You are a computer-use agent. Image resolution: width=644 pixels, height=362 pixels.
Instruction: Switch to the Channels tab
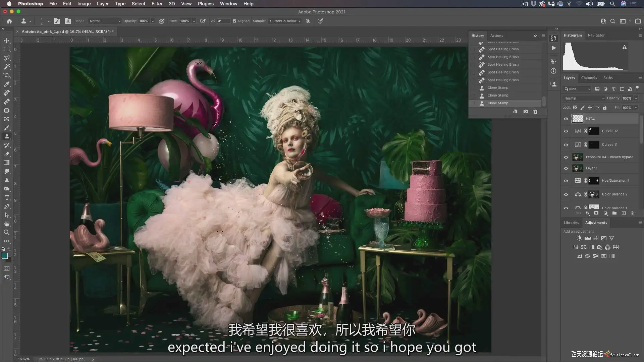589,78
